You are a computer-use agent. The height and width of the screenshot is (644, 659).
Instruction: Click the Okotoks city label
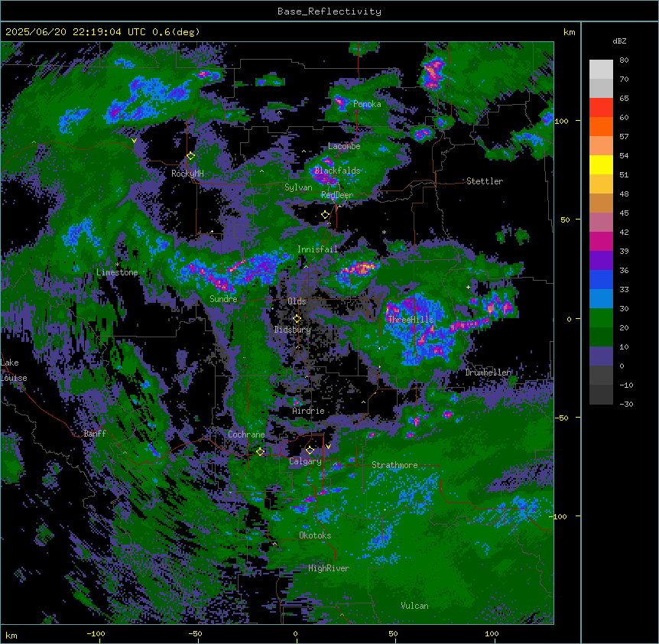click(x=315, y=535)
